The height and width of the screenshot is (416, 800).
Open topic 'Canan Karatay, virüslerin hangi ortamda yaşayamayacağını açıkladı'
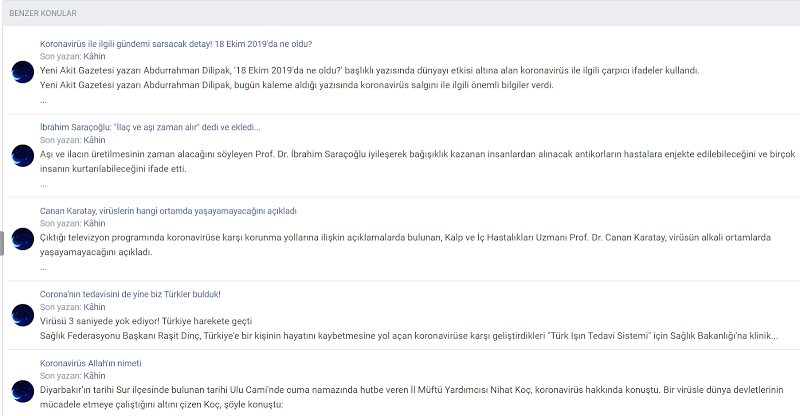pyautogui.click(x=168, y=211)
